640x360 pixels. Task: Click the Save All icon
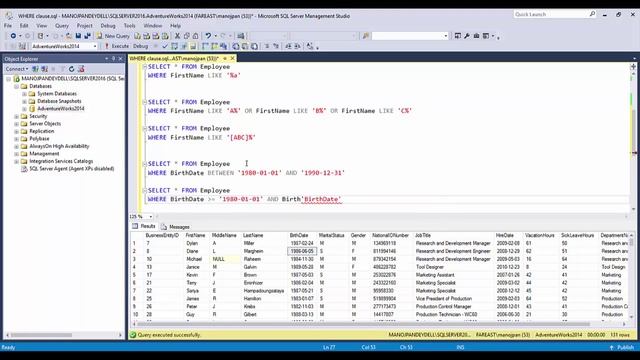coord(87,36)
